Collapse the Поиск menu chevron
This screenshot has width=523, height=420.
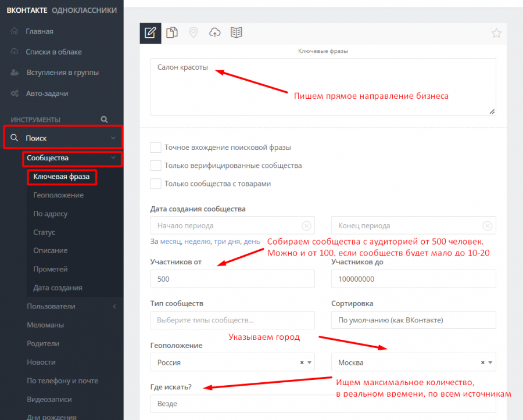coord(113,138)
